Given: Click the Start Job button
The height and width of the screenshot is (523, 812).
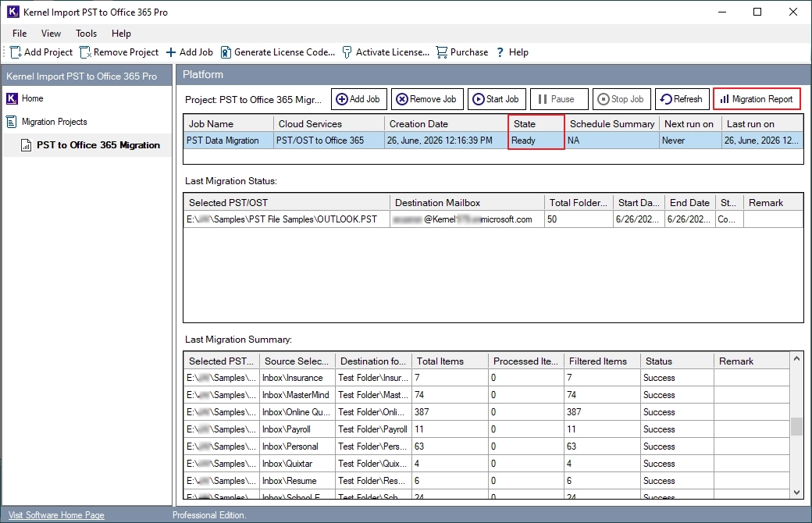Looking at the screenshot, I should tap(496, 99).
